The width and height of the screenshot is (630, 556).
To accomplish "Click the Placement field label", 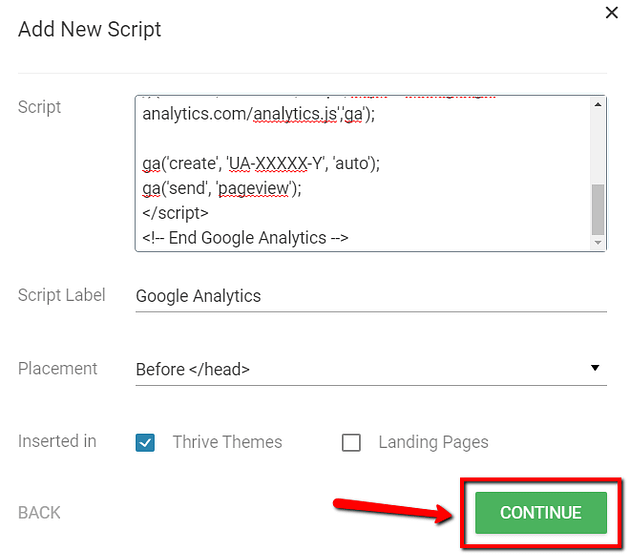I will click(58, 369).
